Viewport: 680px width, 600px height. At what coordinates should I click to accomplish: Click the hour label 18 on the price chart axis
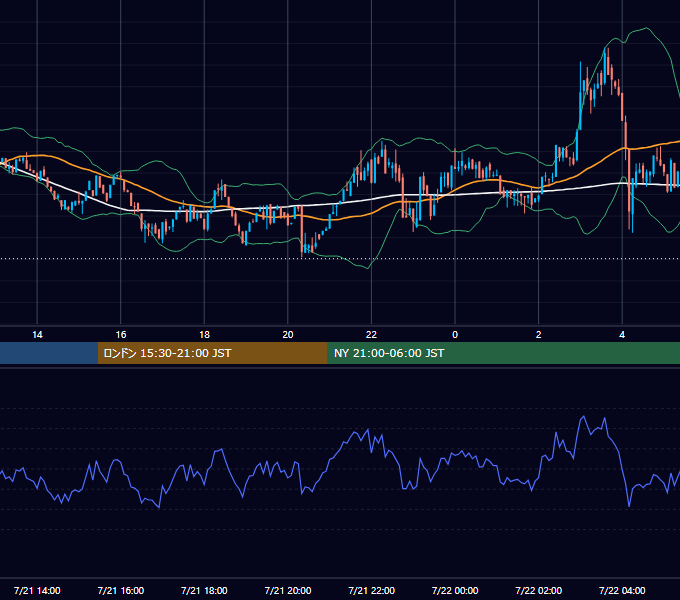pyautogui.click(x=204, y=335)
